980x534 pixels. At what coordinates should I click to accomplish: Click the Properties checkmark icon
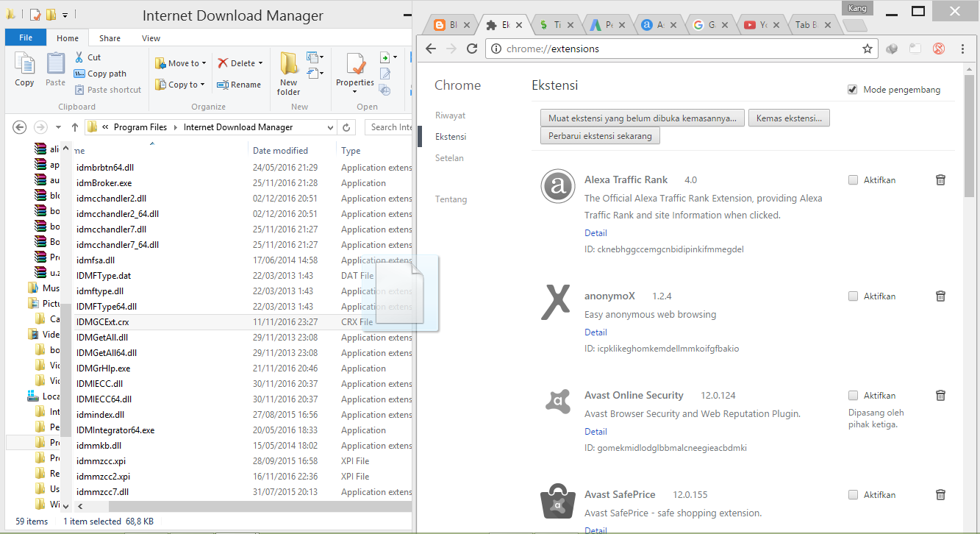(x=356, y=65)
